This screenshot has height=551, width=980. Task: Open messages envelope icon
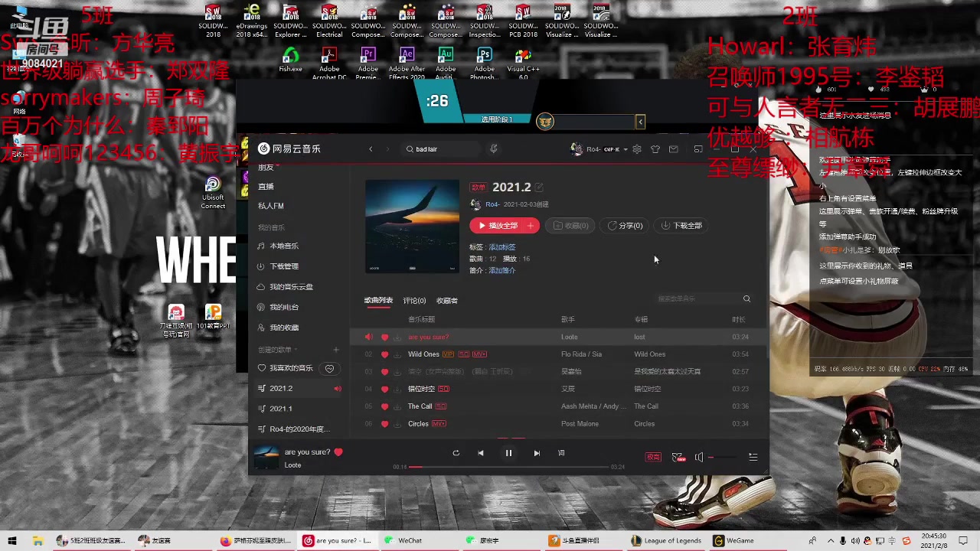tap(674, 149)
